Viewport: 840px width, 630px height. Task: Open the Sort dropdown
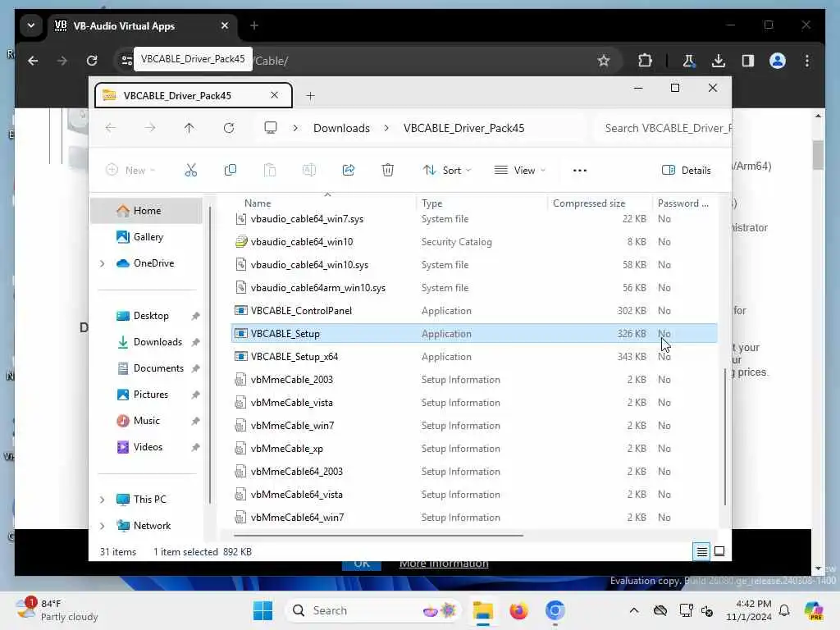pos(447,171)
